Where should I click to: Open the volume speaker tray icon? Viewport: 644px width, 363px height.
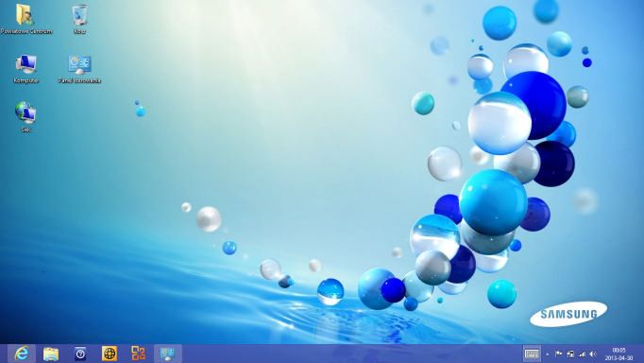click(593, 354)
